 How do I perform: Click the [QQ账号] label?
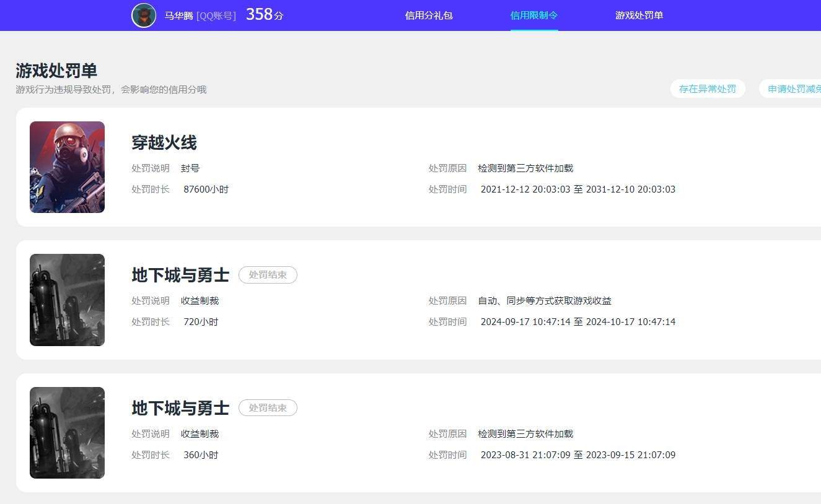216,16
